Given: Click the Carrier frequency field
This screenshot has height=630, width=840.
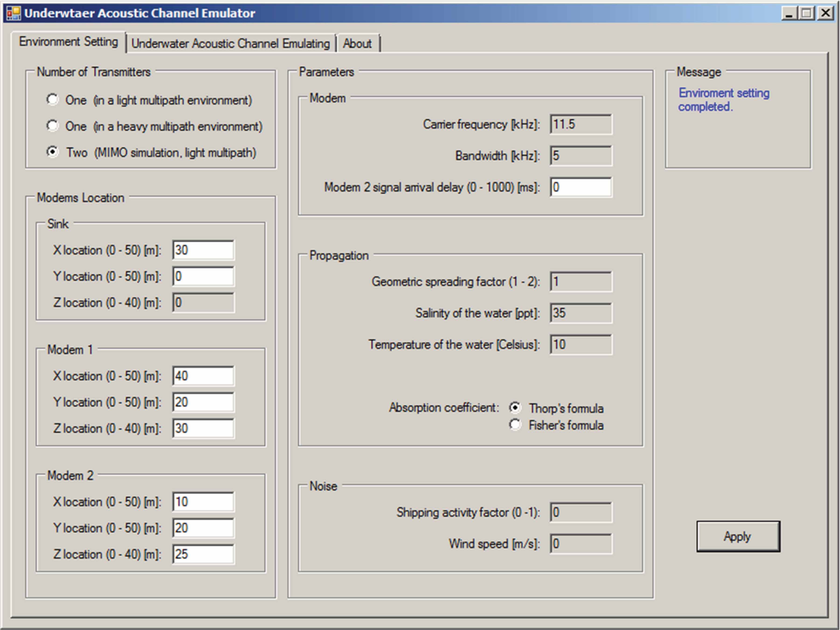Looking at the screenshot, I should [581, 124].
